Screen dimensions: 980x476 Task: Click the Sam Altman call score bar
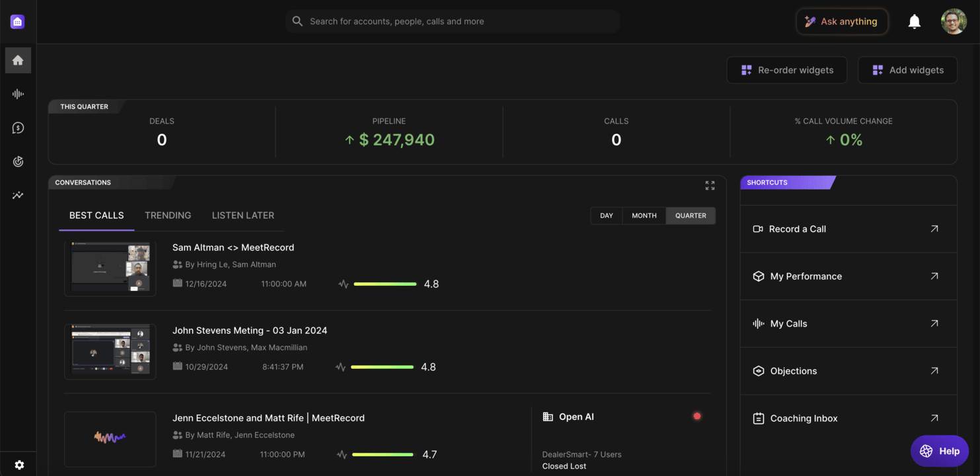pyautogui.click(x=385, y=284)
